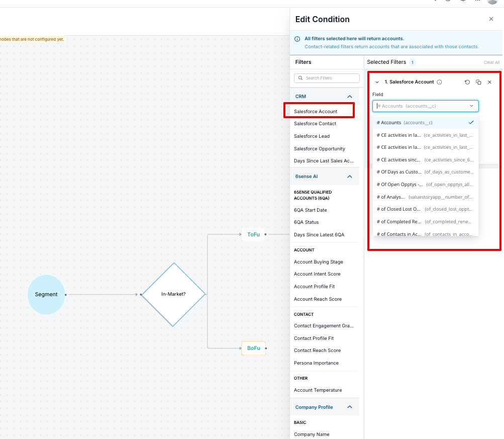This screenshot has height=439, width=504.
Task: Select first # CE activities in la... option
Action: coord(425,135)
